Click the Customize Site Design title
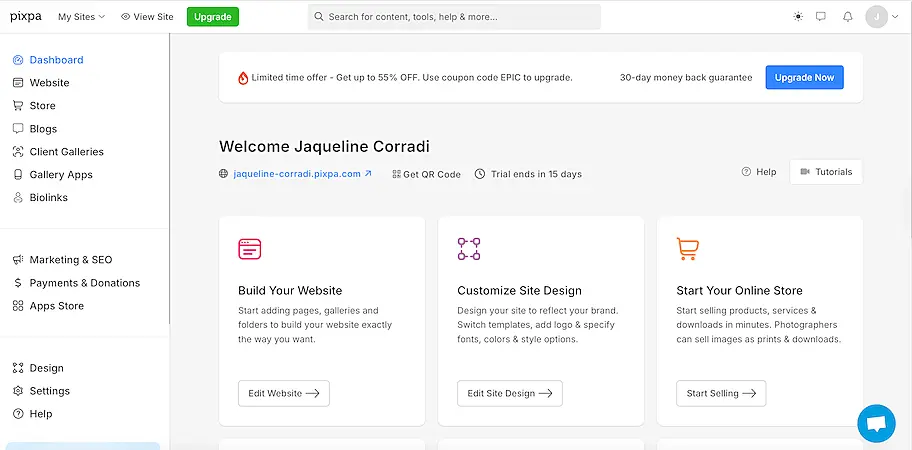Image resolution: width=912 pixels, height=450 pixels. pos(519,291)
